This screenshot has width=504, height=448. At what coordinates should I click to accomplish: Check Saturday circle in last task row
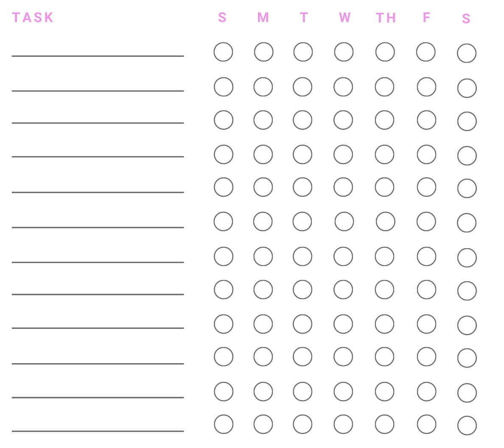467,426
